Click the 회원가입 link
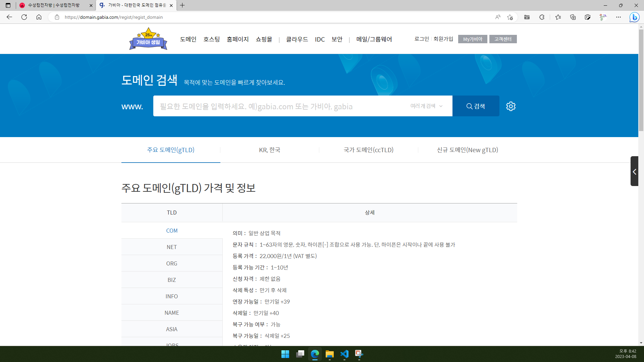 tap(443, 39)
